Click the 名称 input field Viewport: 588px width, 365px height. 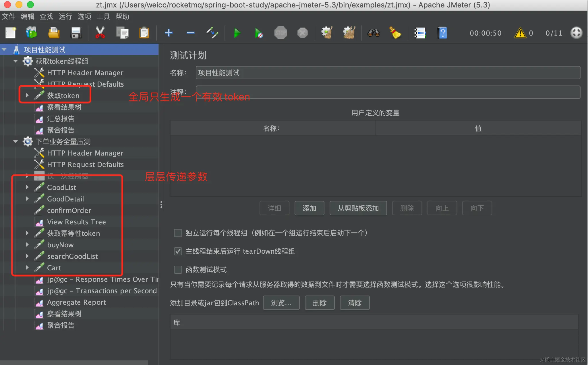(x=388, y=73)
